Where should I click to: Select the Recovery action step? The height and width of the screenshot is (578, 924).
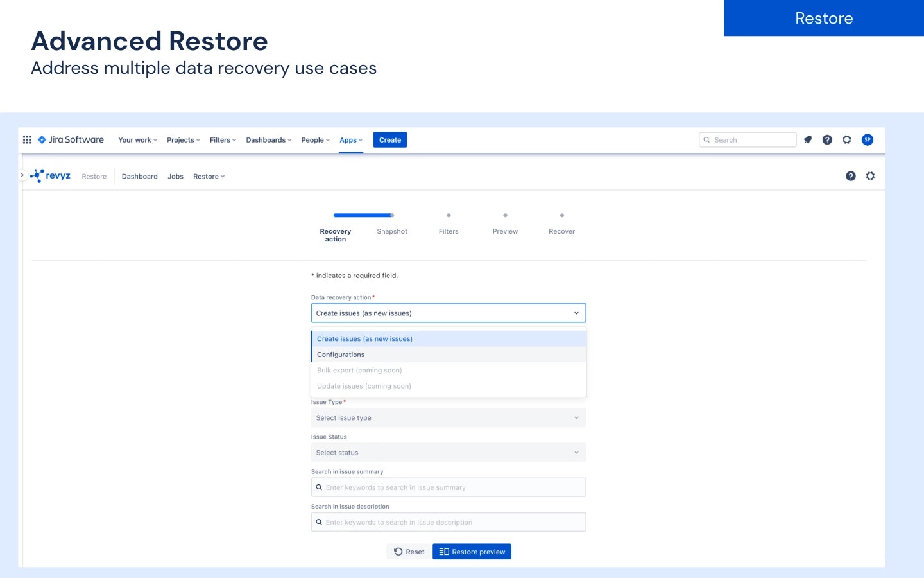pos(336,235)
